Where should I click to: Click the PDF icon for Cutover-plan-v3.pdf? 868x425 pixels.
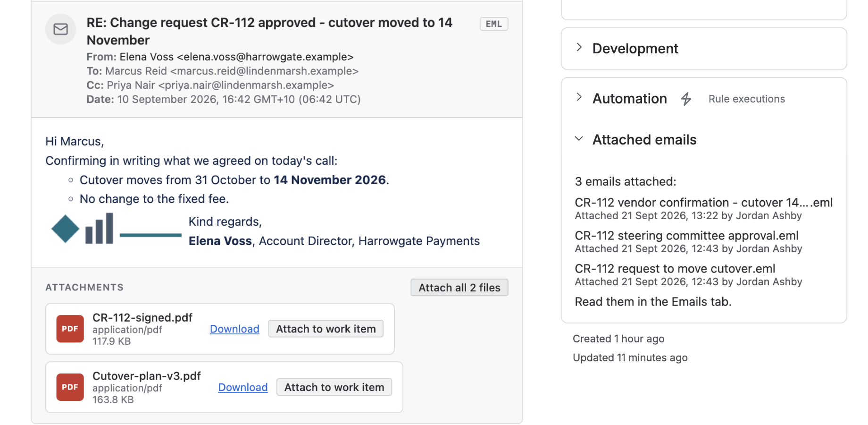(70, 387)
